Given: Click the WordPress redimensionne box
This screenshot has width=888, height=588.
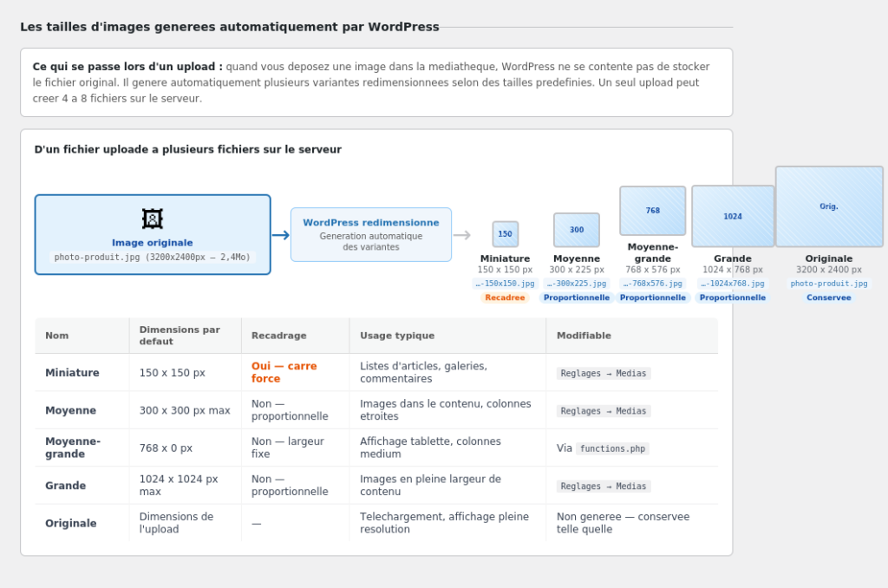Looking at the screenshot, I should point(371,234).
